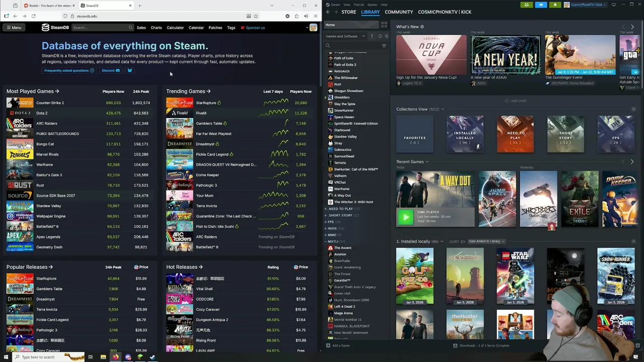Go back in the browser
The height and width of the screenshot is (362, 644).
pyautogui.click(x=15, y=16)
